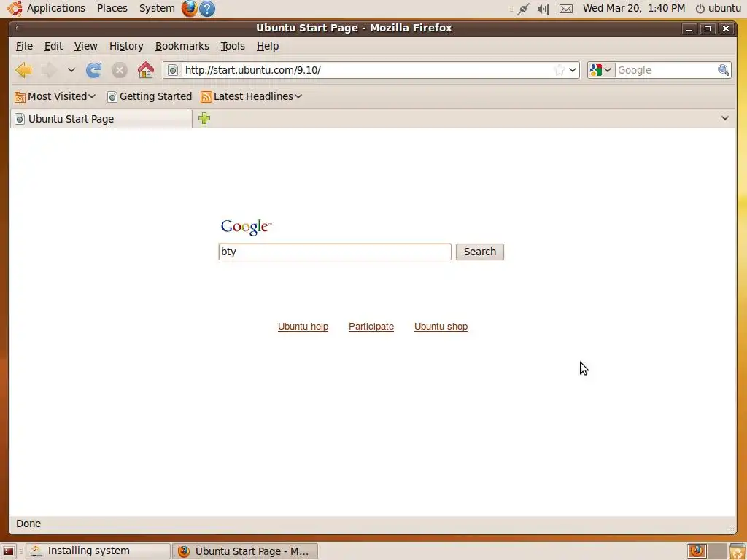
Task: Open the blue help icon in the top panel
Action: (x=207, y=9)
